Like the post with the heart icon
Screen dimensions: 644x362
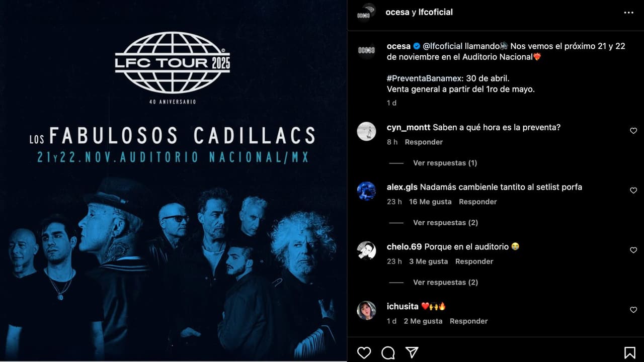[x=364, y=352]
